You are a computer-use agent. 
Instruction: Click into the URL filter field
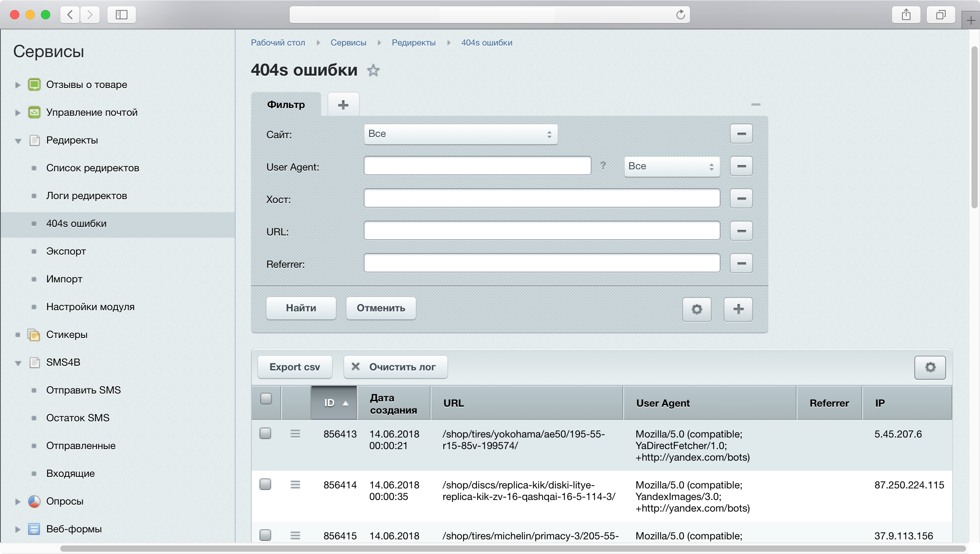coord(541,231)
